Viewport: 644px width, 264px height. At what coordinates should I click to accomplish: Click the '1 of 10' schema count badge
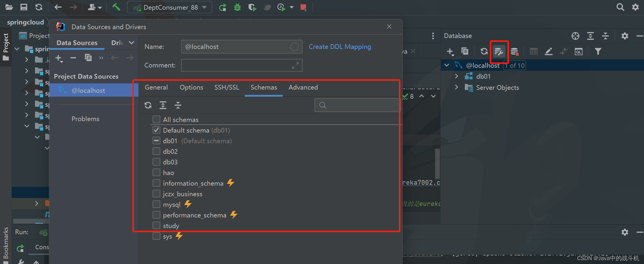[x=515, y=65]
